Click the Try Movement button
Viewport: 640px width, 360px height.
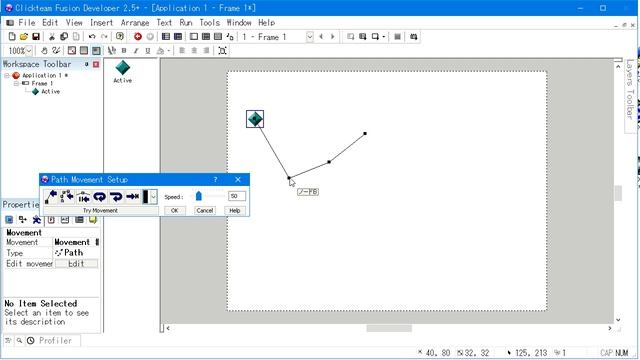click(100, 211)
